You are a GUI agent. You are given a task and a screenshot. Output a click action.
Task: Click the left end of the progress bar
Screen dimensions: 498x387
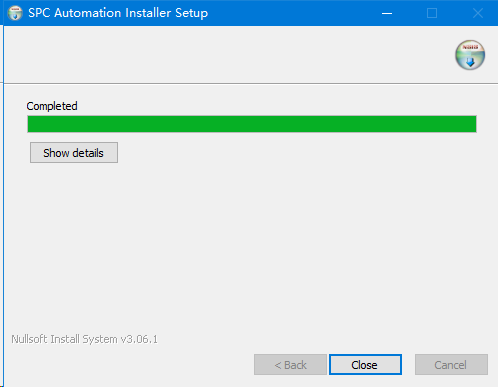coord(31,124)
